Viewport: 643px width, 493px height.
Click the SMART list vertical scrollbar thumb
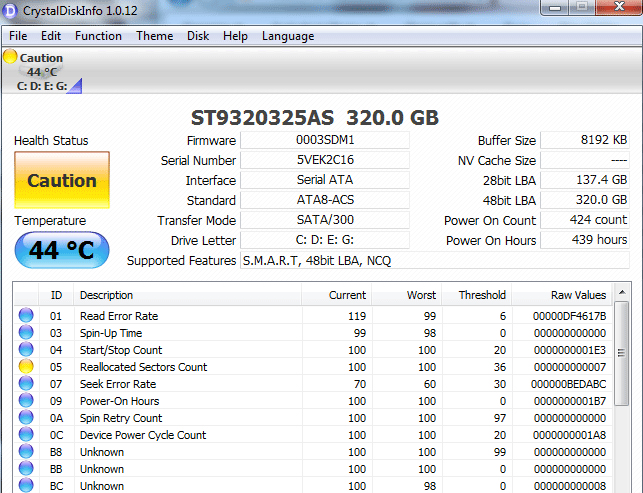tap(622, 354)
